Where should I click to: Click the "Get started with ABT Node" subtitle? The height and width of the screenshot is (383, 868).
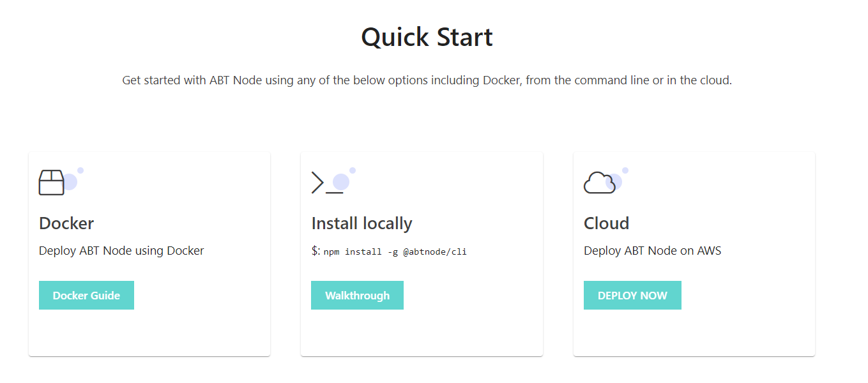coord(427,81)
